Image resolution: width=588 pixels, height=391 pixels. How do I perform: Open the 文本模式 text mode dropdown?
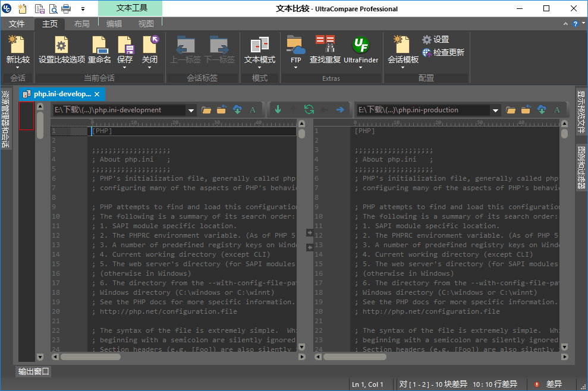260,67
